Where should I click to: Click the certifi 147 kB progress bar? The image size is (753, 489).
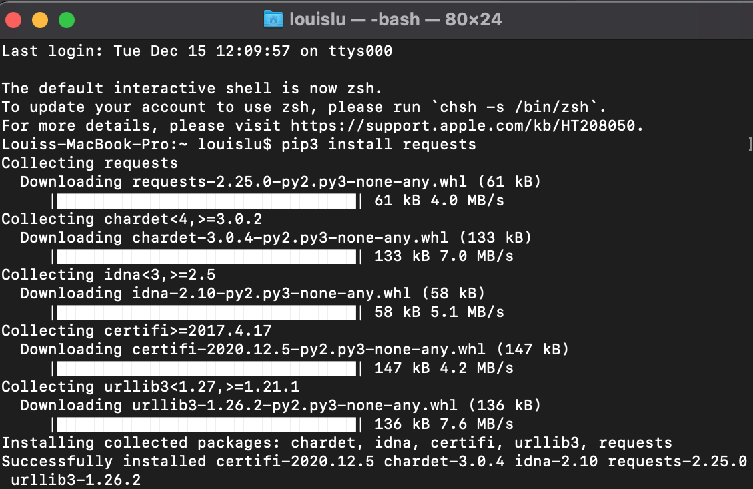(x=206, y=368)
